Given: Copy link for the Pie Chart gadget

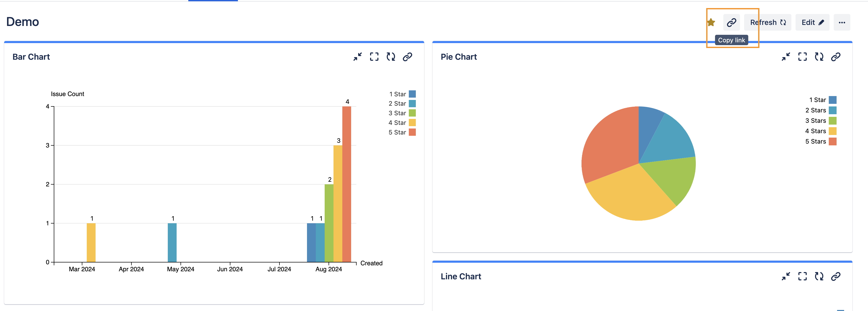Looking at the screenshot, I should coord(837,57).
